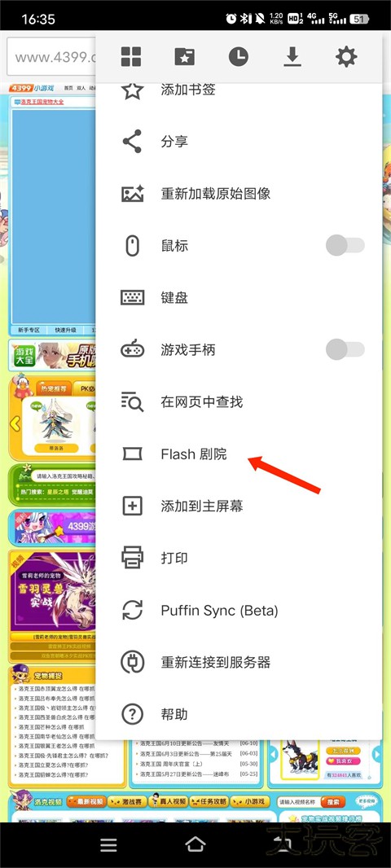Open Puffin Sync (Beta)
Viewport: 391px width, 868px height.
(239, 610)
